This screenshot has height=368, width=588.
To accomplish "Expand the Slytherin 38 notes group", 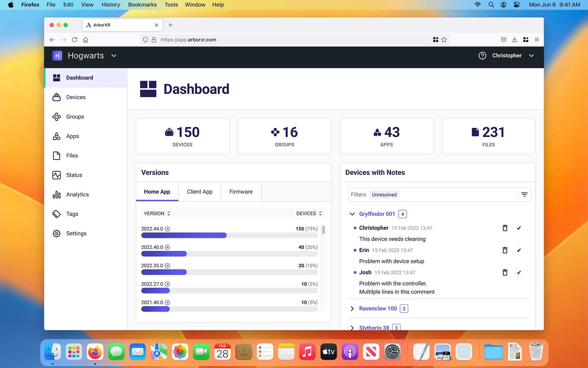I will point(352,328).
